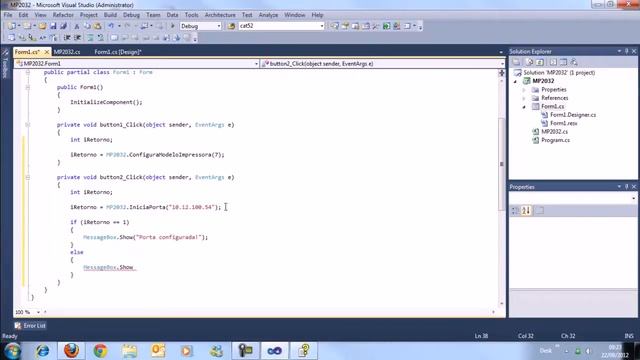Click the editor vertical scrollbar thumb
640x360 pixels.
tap(502, 164)
